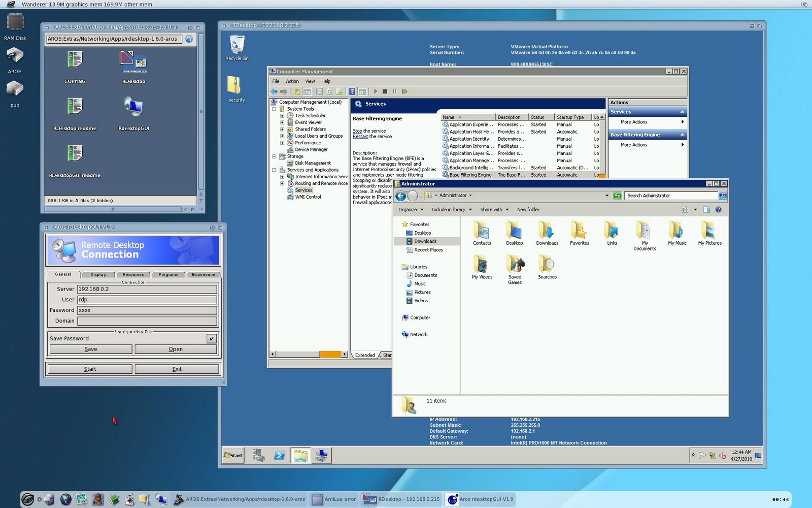Open the Action menu
The image size is (812, 508).
[292, 81]
